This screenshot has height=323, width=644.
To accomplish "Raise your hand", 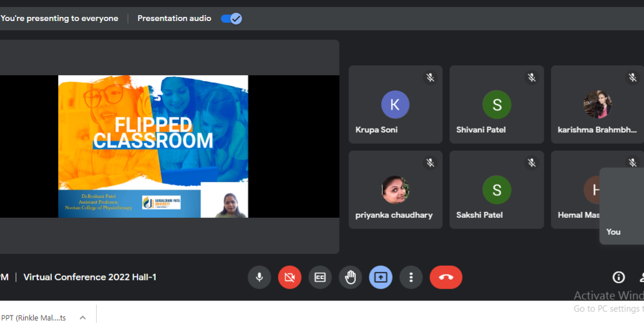I will pos(351,277).
